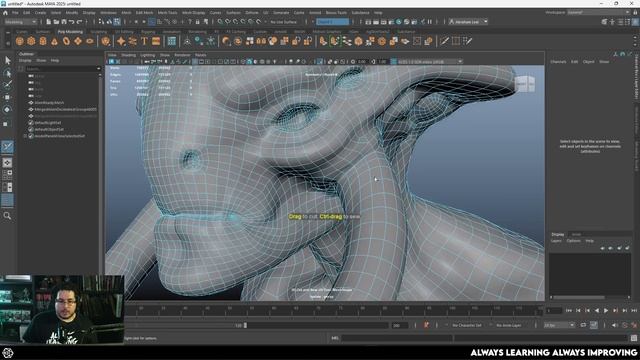Click Go to End of playback range

[x=634, y=311]
